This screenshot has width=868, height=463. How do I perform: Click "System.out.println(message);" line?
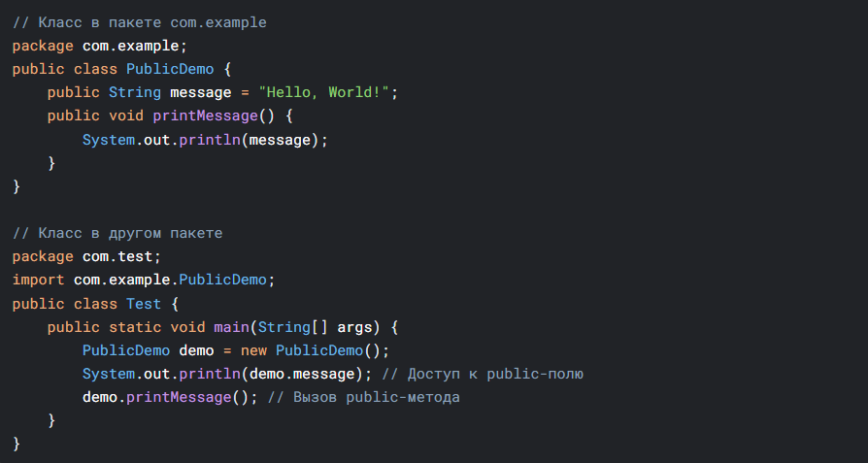click(206, 140)
